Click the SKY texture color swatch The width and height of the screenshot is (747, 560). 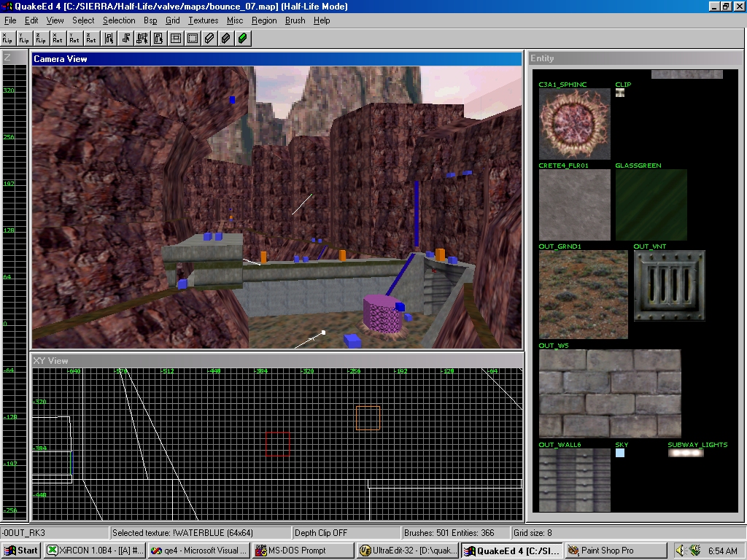(620, 453)
